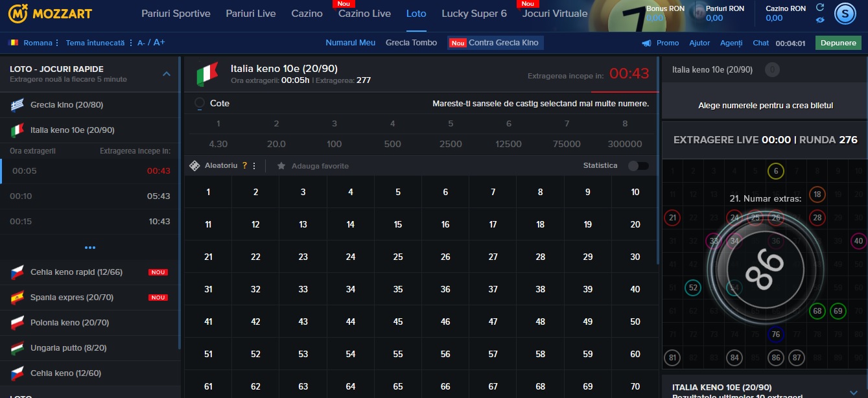Viewport: 868px width, 398px height.
Task: Select the 00:10 draw time row
Action: pos(90,196)
